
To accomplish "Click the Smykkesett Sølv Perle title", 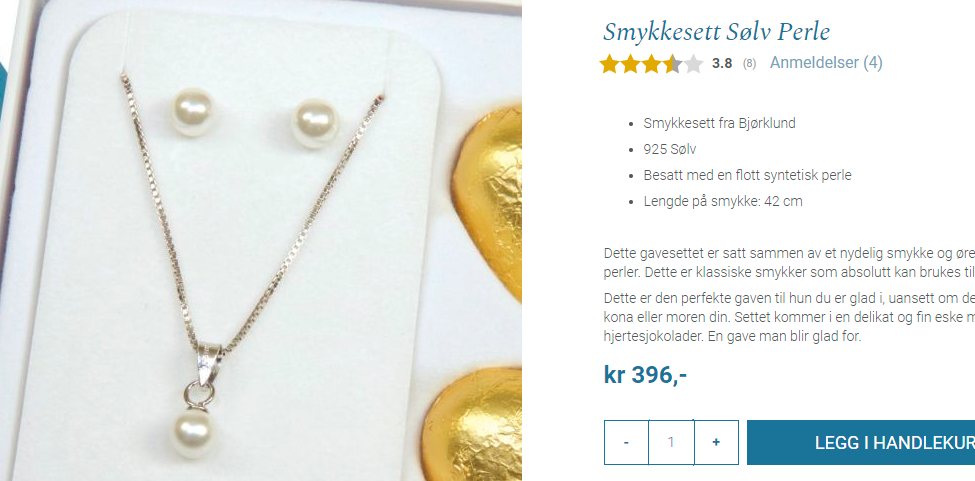I will (x=716, y=32).
